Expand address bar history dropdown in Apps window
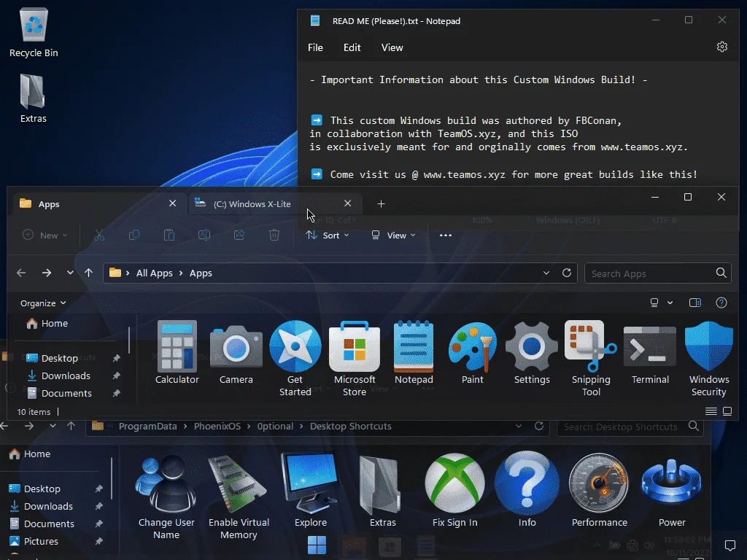 (x=546, y=273)
